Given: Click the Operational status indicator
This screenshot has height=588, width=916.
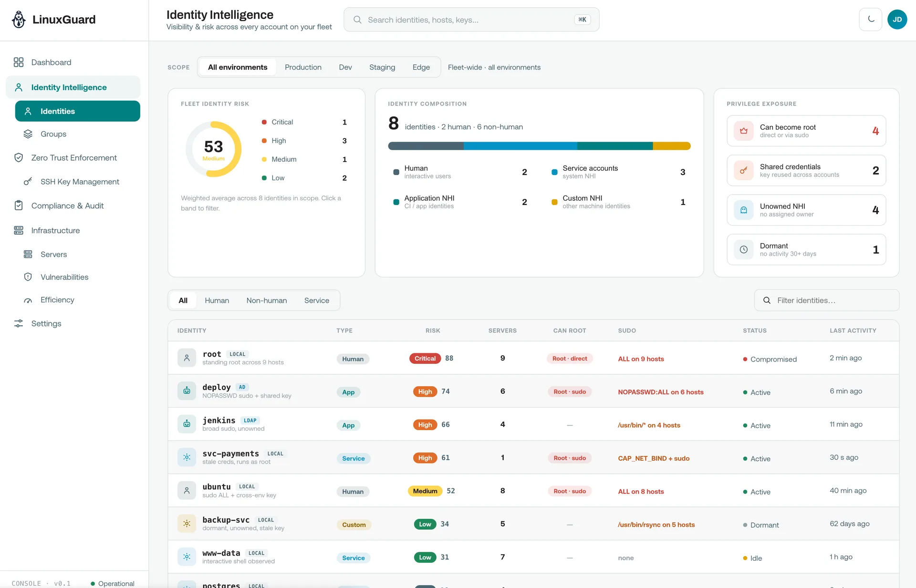Looking at the screenshot, I should 113,584.
